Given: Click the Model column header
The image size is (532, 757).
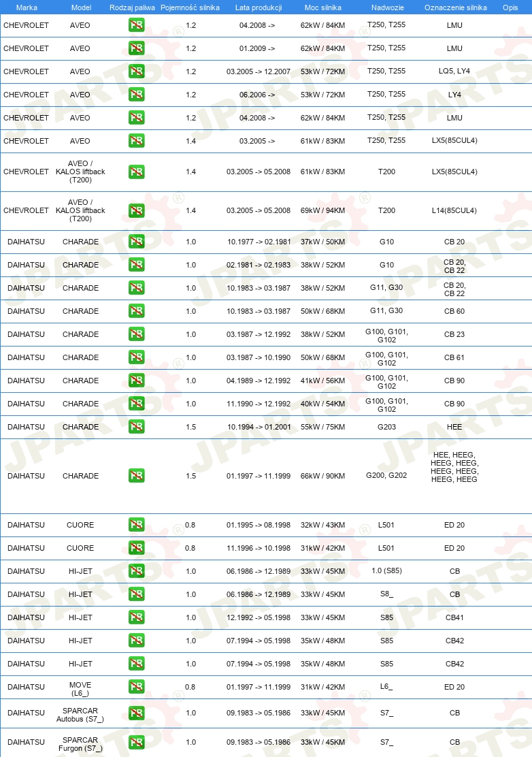Looking at the screenshot, I should (x=82, y=7).
